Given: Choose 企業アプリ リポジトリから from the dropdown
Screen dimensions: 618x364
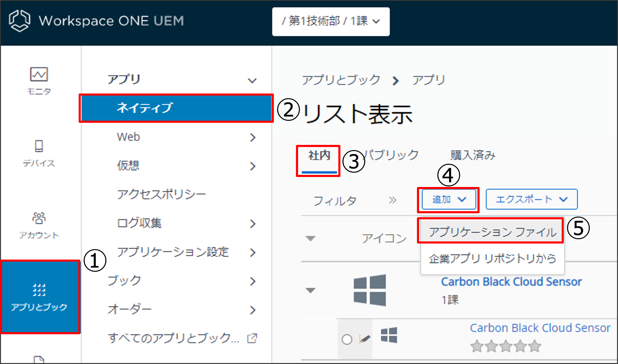Looking at the screenshot, I should (492, 259).
